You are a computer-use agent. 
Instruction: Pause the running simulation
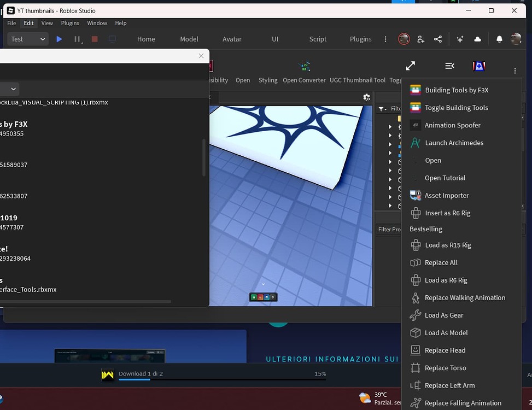77,39
